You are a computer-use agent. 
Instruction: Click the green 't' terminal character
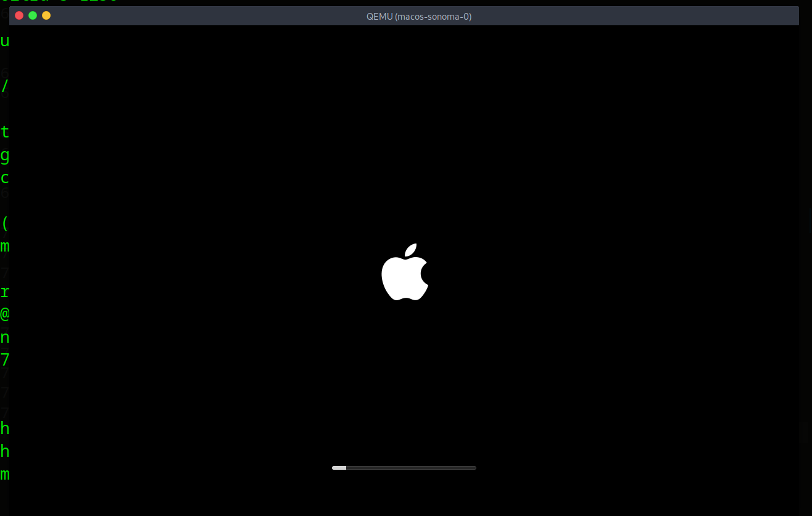tap(4, 131)
